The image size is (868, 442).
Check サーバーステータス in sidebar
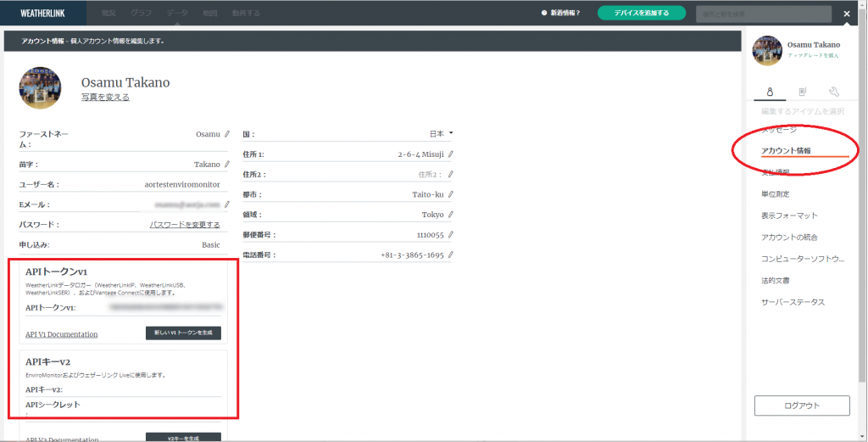(793, 302)
